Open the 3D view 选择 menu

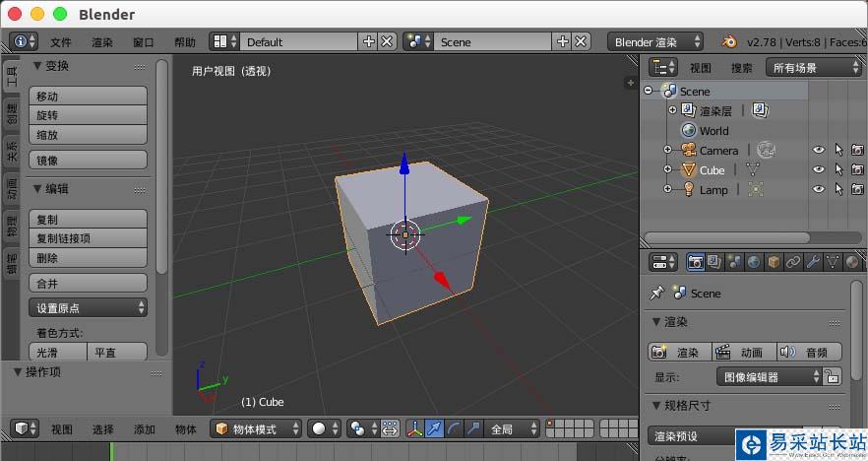tap(103, 429)
